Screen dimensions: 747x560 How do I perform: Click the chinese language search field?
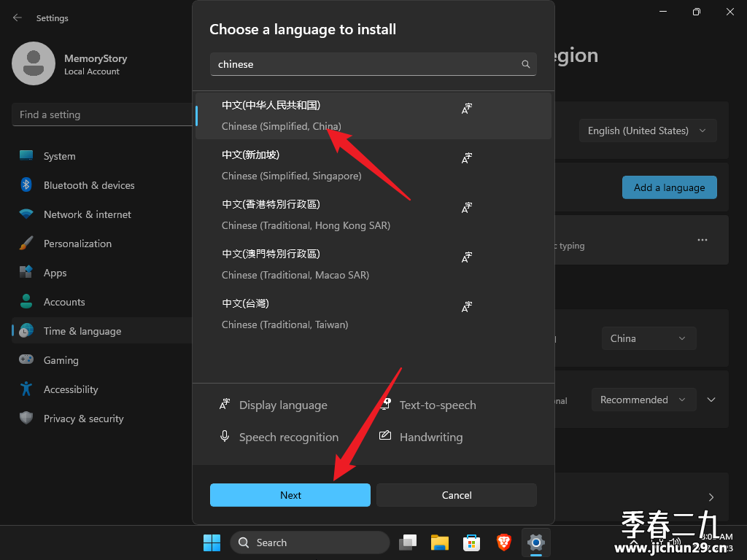tap(373, 64)
